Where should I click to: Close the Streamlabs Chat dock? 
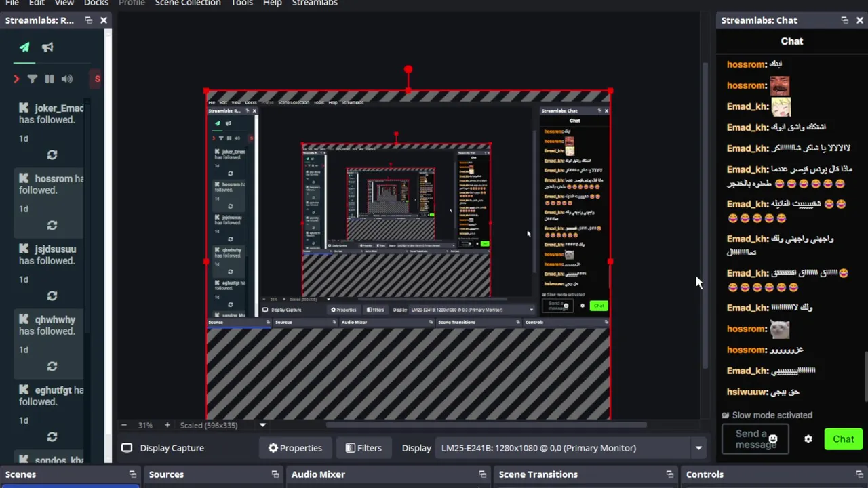point(859,20)
